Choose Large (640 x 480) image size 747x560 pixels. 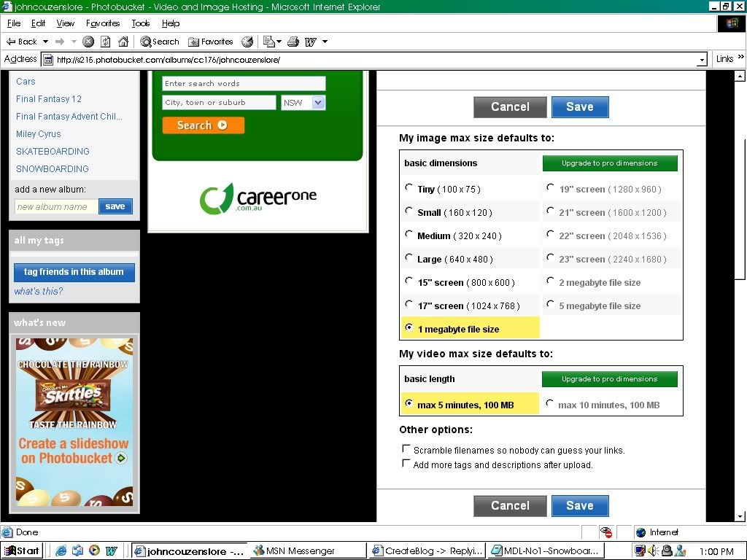click(x=409, y=258)
